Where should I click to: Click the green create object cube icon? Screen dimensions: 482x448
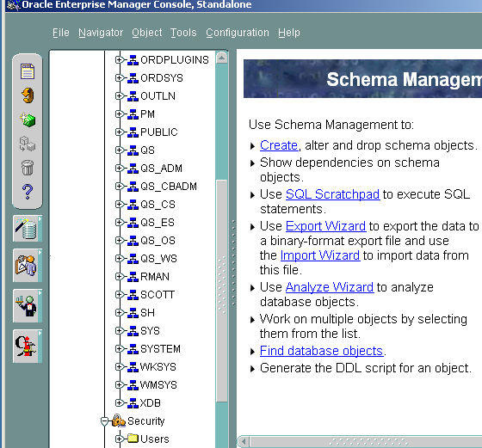pyautogui.click(x=28, y=120)
